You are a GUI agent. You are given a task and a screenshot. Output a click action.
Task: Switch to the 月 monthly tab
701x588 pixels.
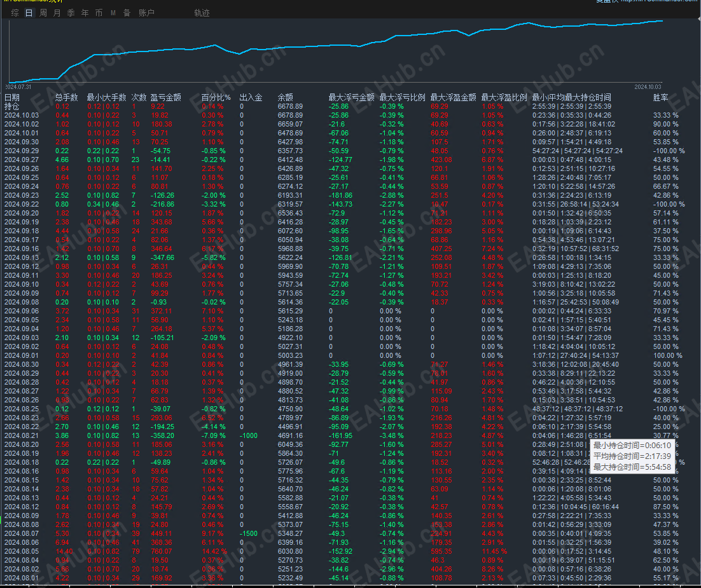tap(57, 13)
